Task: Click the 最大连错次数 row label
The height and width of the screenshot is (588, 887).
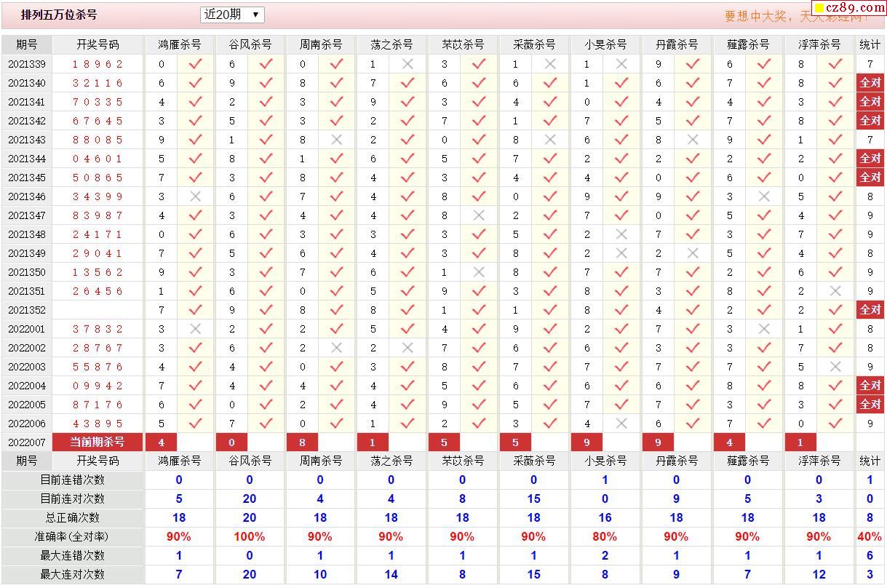Action: [73, 556]
